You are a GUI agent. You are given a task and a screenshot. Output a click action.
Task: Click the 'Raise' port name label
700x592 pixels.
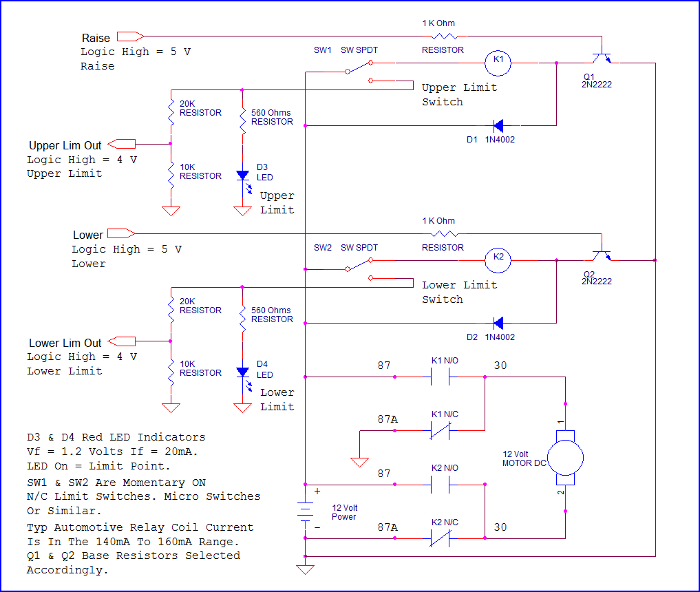tap(96, 38)
